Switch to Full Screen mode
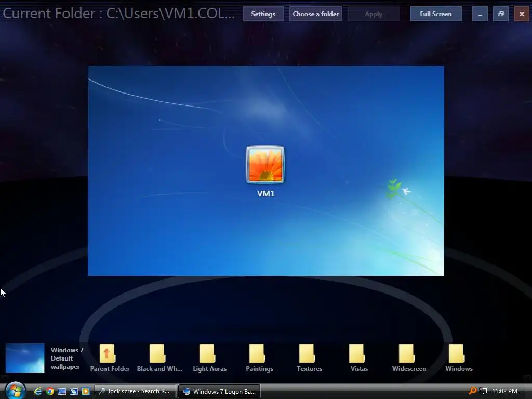Screen dimensions: 532x399 point(436,14)
